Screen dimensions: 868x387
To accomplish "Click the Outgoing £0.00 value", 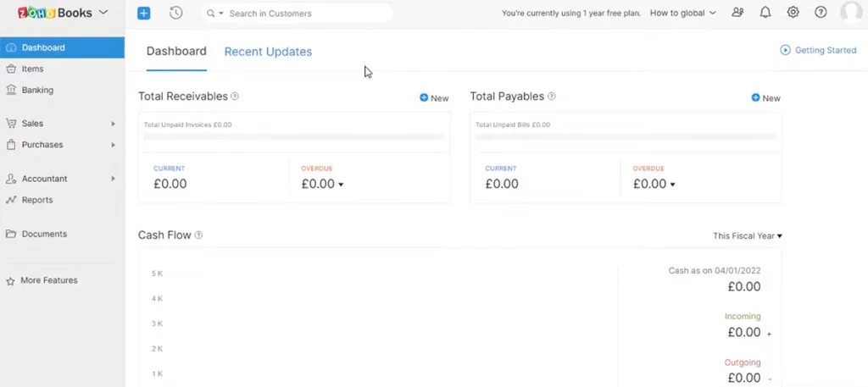I will (744, 378).
